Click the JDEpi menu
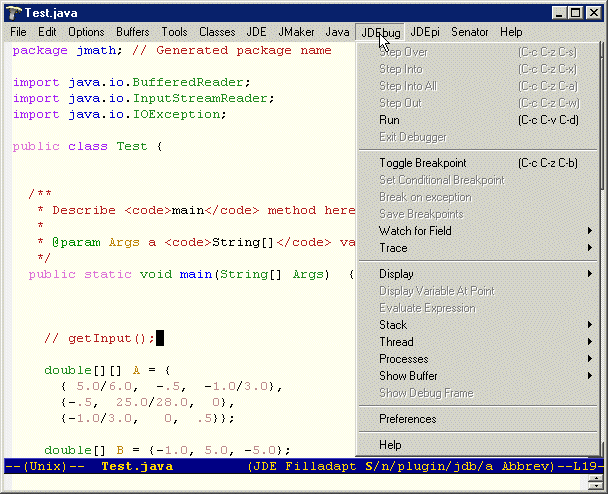Image resolution: width=608 pixels, height=494 pixels. 425,32
